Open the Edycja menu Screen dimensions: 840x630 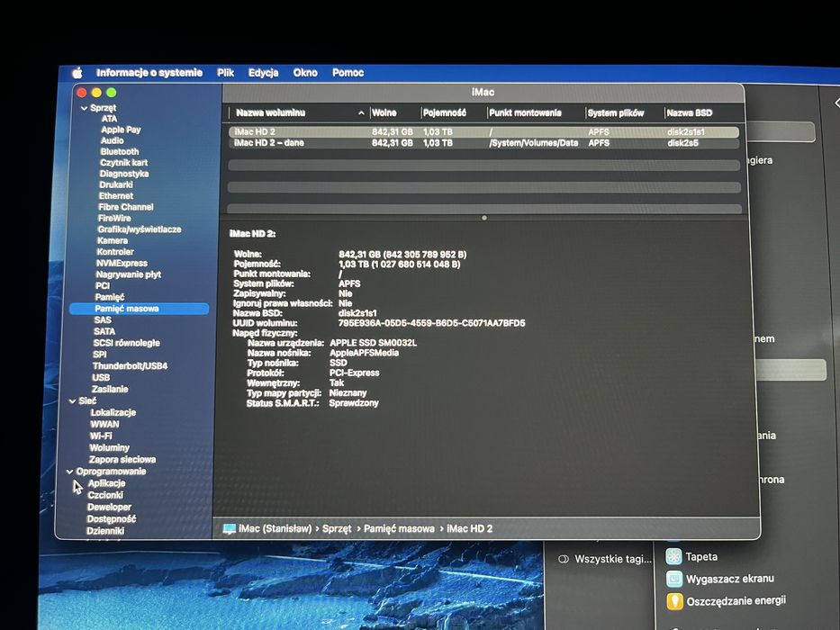coord(263,73)
